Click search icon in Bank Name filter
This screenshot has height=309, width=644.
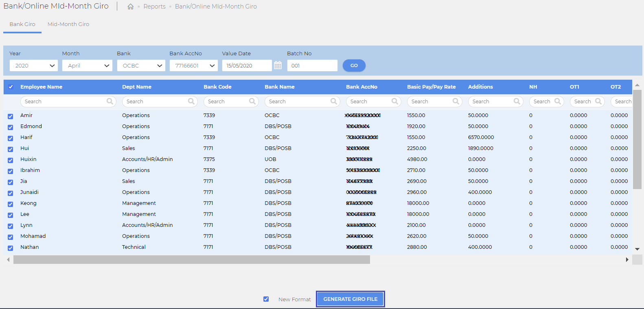[x=334, y=101]
